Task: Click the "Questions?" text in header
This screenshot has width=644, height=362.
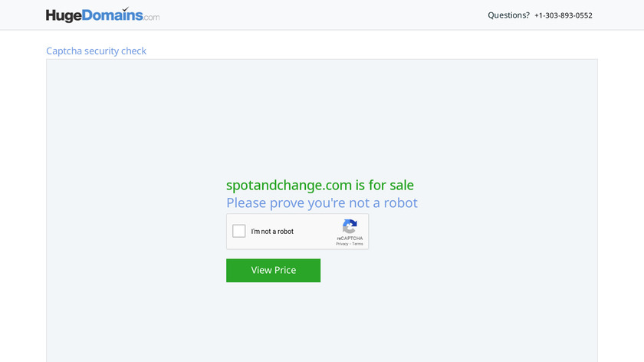Action: click(x=508, y=15)
